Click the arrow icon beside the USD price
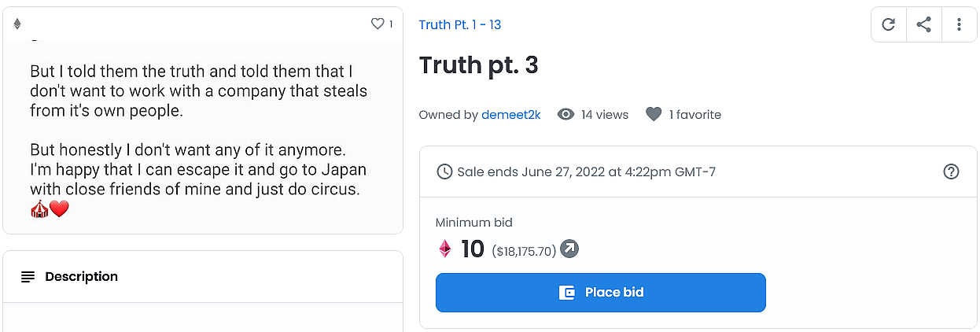The image size is (980, 332). 569,249
